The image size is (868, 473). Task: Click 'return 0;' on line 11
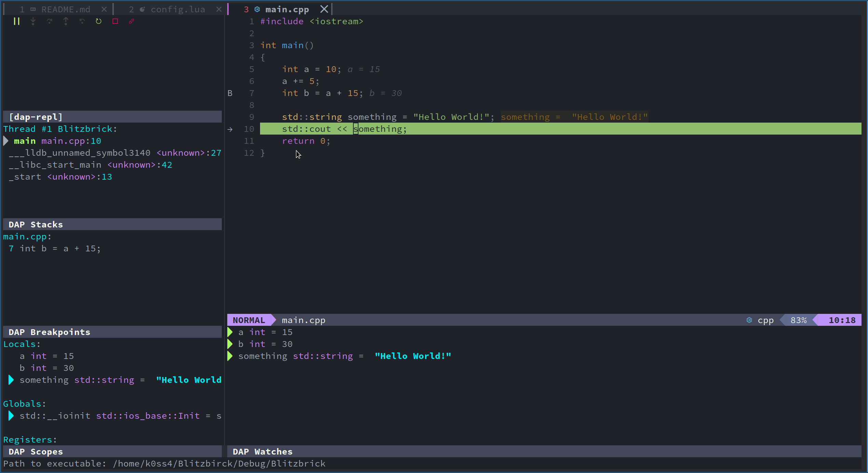click(306, 141)
